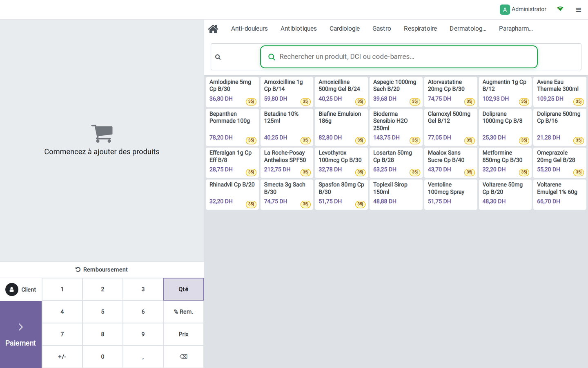Open the hamburger menu
The height and width of the screenshot is (368, 588).
(579, 10)
